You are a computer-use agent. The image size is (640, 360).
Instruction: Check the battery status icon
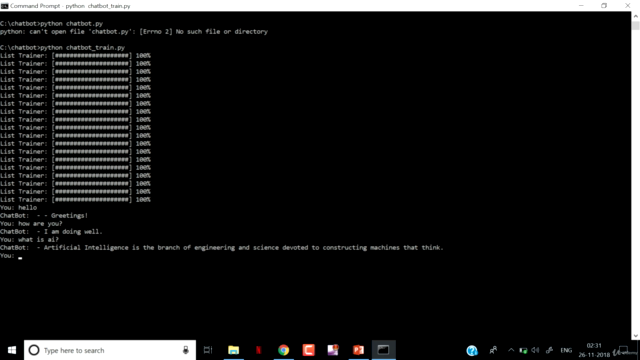pos(523,350)
